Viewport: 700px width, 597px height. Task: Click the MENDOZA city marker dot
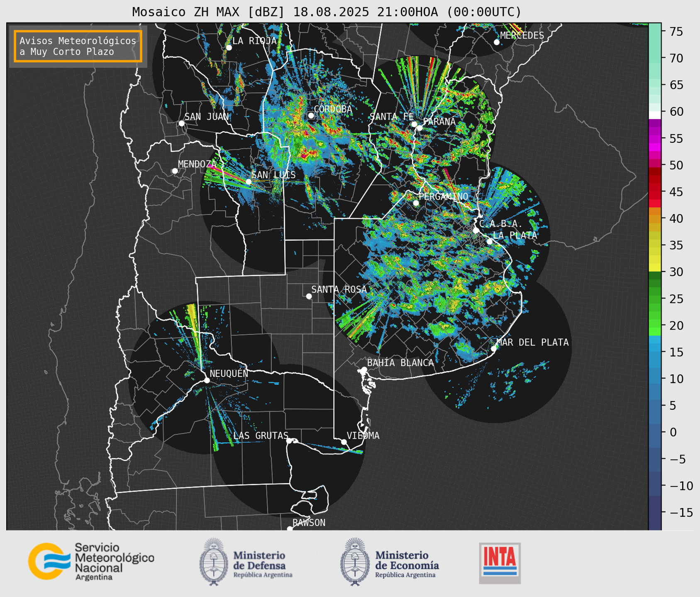(x=175, y=171)
